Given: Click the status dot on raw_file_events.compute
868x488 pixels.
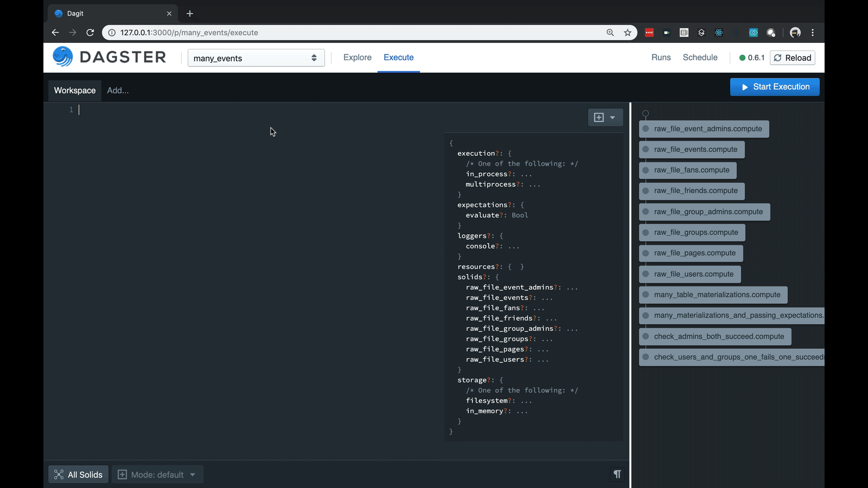Looking at the screenshot, I should [x=646, y=150].
